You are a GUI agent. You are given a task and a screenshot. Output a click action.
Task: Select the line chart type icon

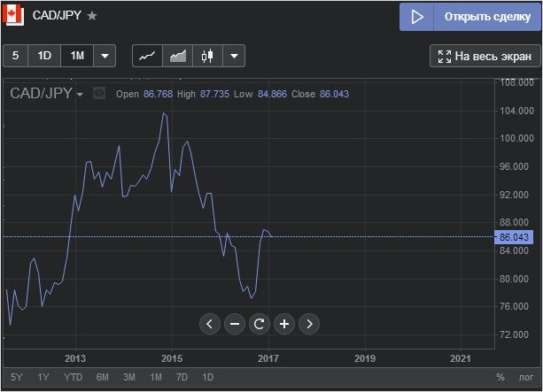[x=148, y=56]
